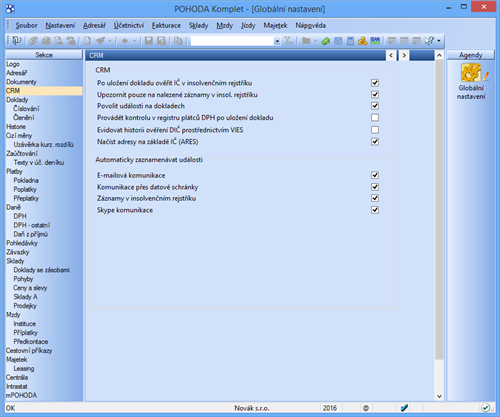Open the Sklady menu
Screen dimensions: 500x417
pos(198,25)
